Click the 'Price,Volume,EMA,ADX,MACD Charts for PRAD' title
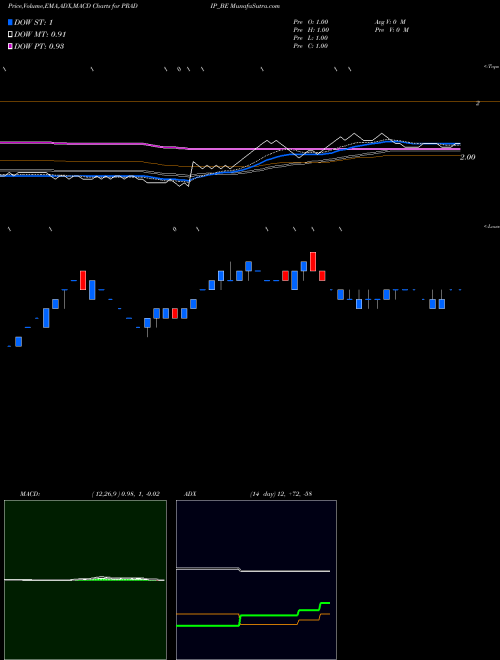The image size is (500, 660). [73, 6]
